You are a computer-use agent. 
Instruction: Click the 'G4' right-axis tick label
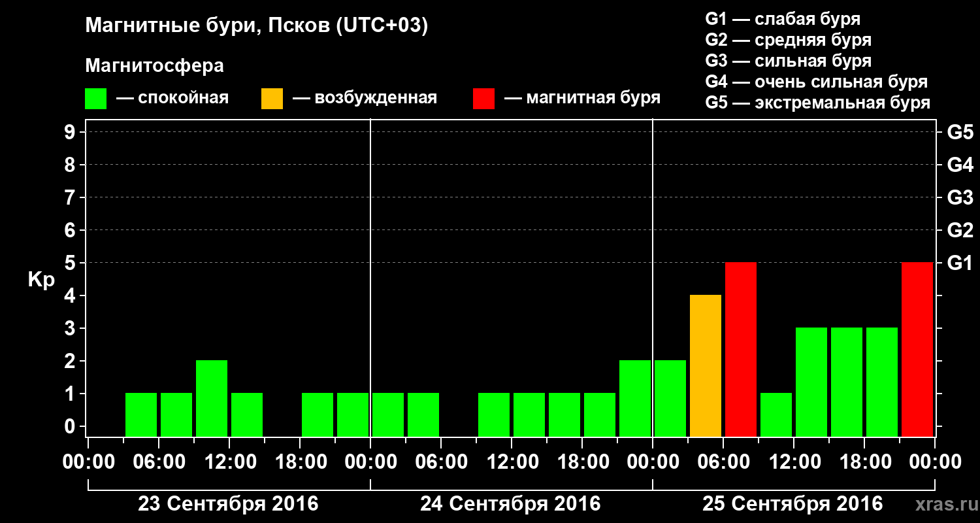pyautogui.click(x=960, y=165)
